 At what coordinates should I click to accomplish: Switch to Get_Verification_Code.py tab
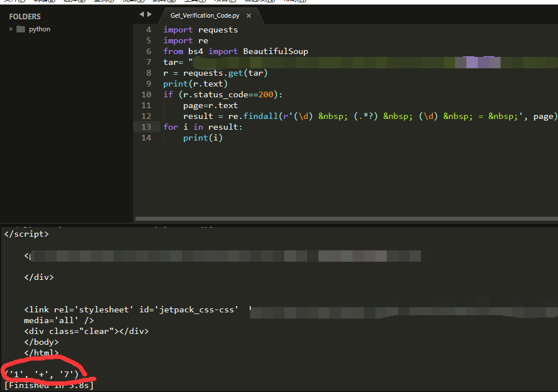tap(205, 16)
